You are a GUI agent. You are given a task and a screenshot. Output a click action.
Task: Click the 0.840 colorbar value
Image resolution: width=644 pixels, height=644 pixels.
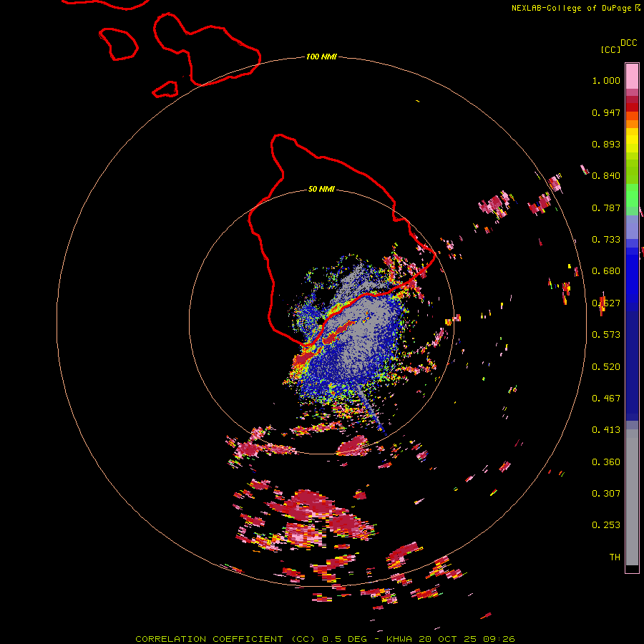(x=606, y=176)
